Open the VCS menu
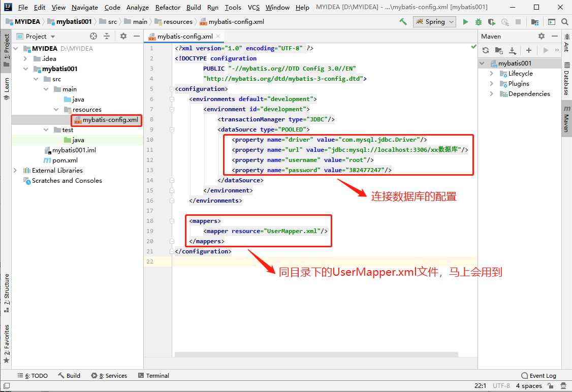Image resolution: width=572 pixels, height=392 pixels. pyautogui.click(x=253, y=7)
